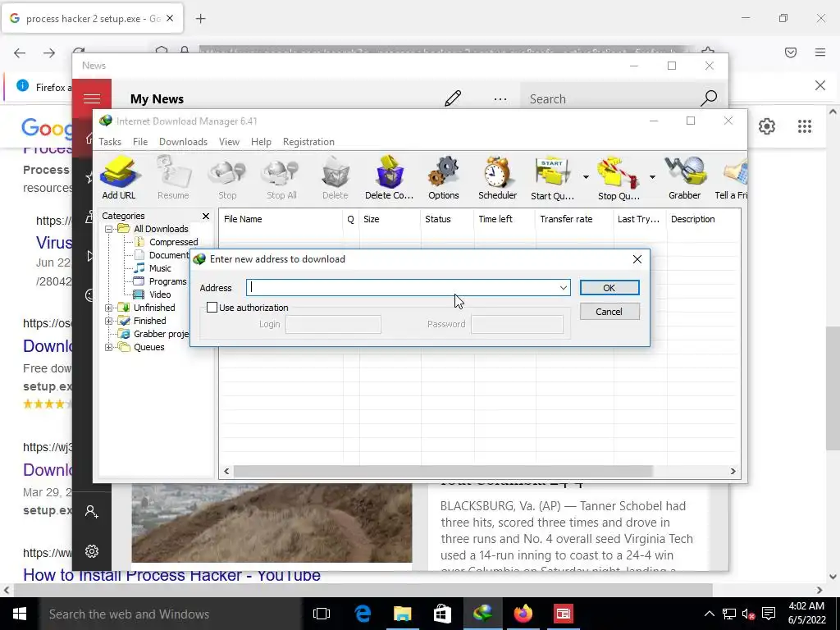Image resolution: width=840 pixels, height=630 pixels.
Task: Click the Stop toolbar icon
Action: pos(227,178)
